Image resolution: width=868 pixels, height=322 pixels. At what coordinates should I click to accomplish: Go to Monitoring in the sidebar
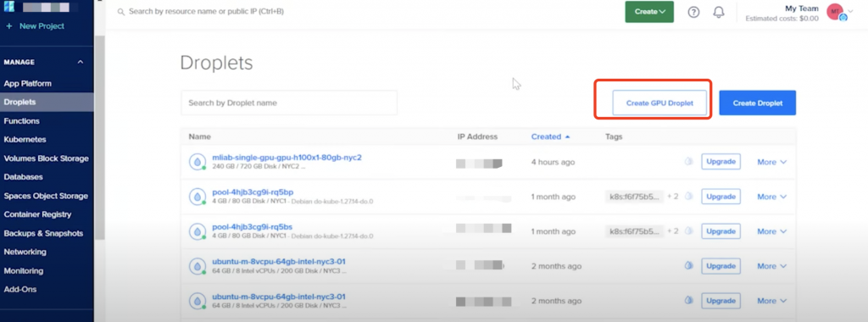pos(23,270)
